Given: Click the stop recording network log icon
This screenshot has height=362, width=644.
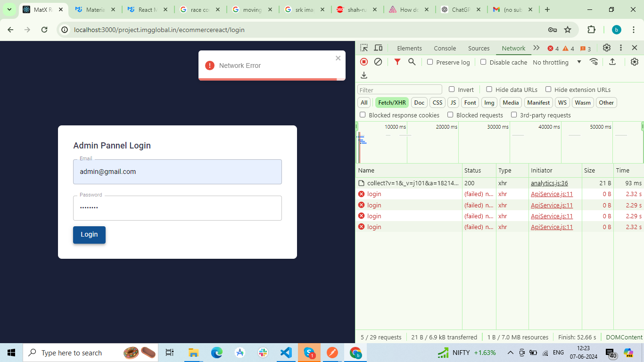Looking at the screenshot, I should point(364,62).
